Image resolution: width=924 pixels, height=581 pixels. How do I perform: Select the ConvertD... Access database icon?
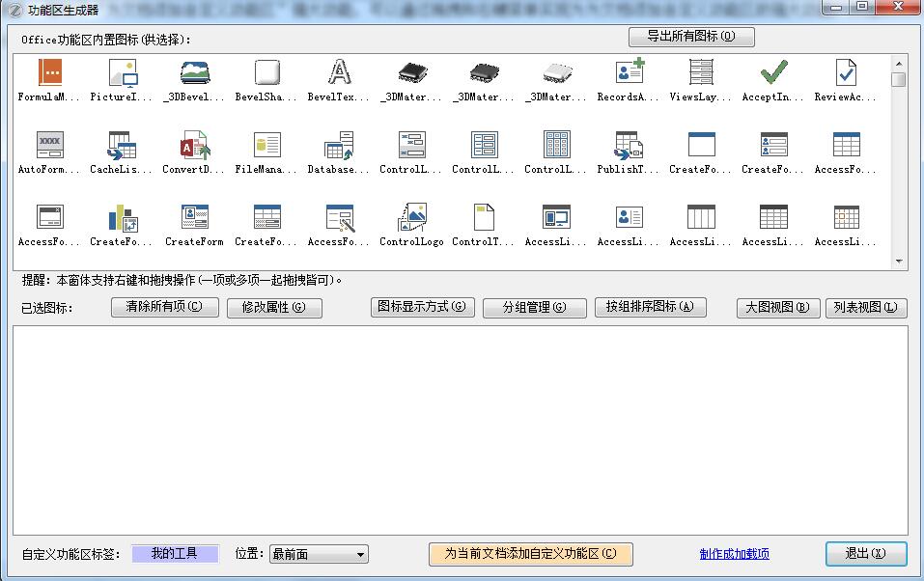[x=194, y=145]
